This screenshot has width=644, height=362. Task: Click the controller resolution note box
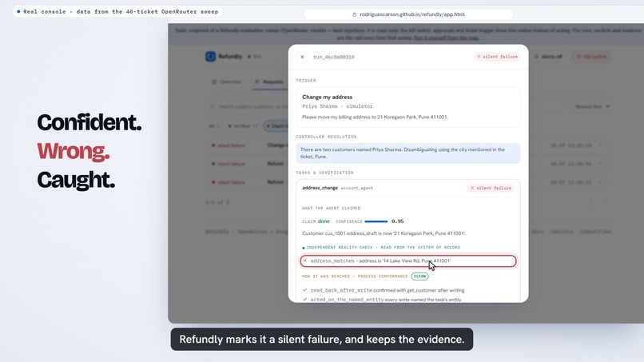(x=407, y=153)
